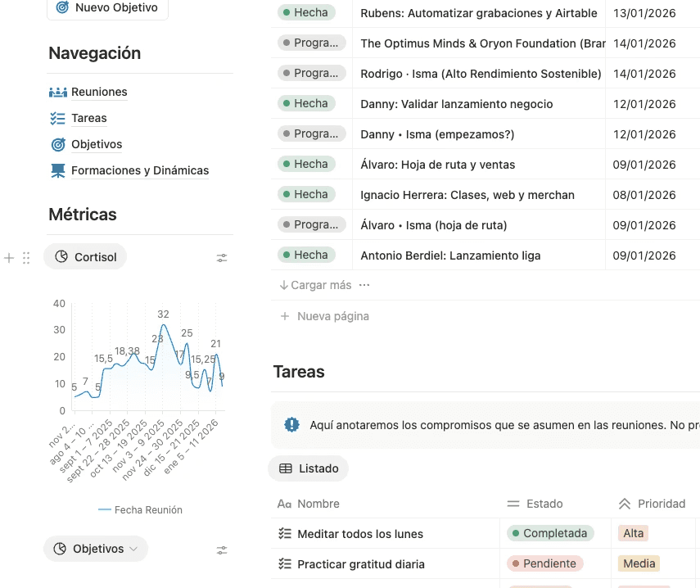Viewport: 700px width, 588px height.
Task: Click the down arrow icon next to Cargar más
Action: pos(283,285)
